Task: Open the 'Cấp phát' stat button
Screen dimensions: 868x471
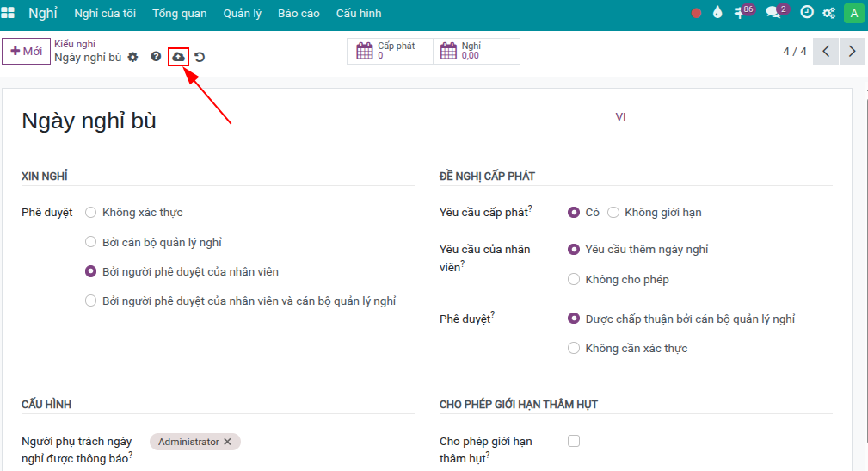Action: click(x=390, y=52)
